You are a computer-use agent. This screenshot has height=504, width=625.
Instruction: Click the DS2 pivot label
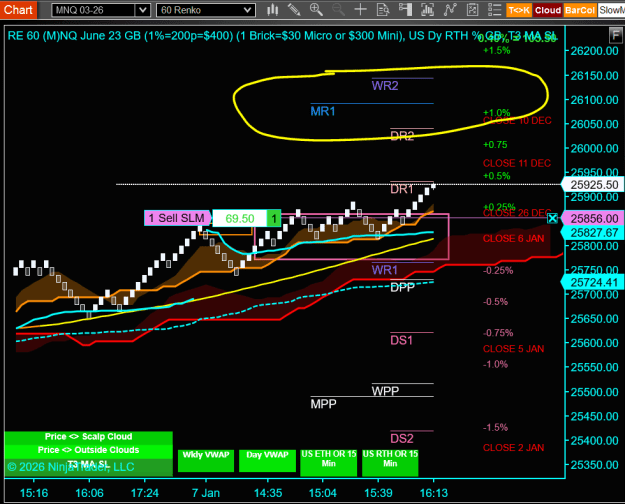pos(402,439)
